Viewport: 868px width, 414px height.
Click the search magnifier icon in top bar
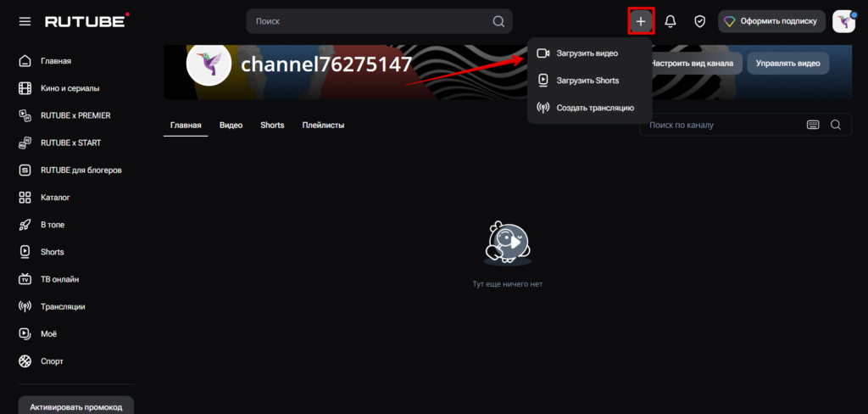pos(498,21)
